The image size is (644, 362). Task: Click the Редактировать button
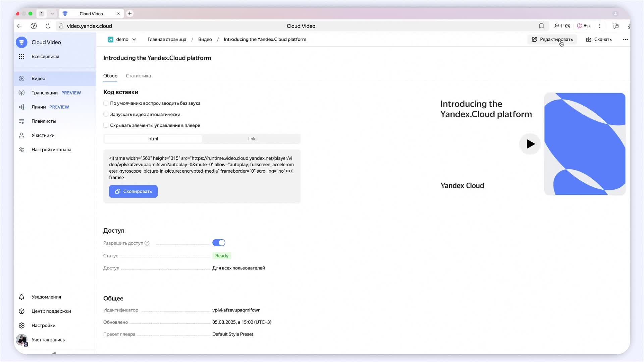coord(552,39)
